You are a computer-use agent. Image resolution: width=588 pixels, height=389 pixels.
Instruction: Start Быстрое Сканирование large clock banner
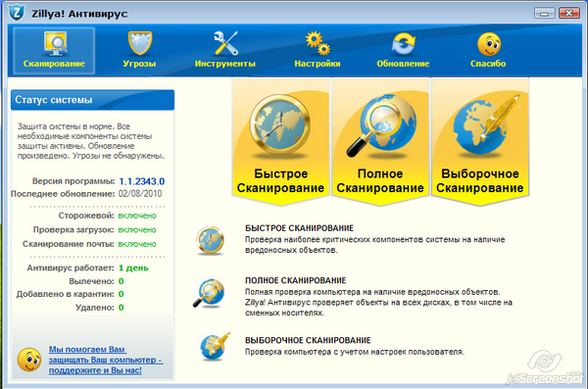pyautogui.click(x=280, y=142)
